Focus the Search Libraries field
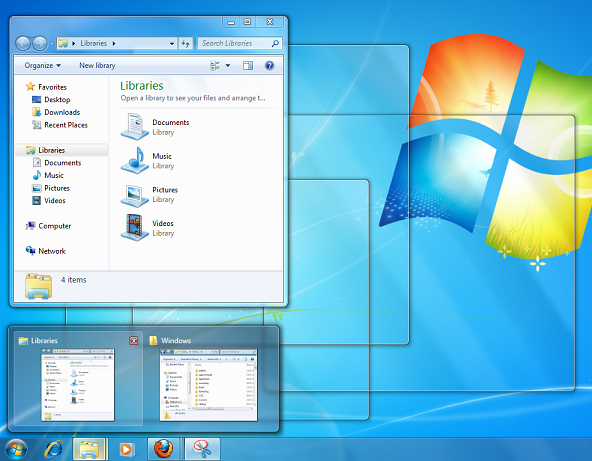Image resolution: width=592 pixels, height=461 pixels. click(239, 43)
